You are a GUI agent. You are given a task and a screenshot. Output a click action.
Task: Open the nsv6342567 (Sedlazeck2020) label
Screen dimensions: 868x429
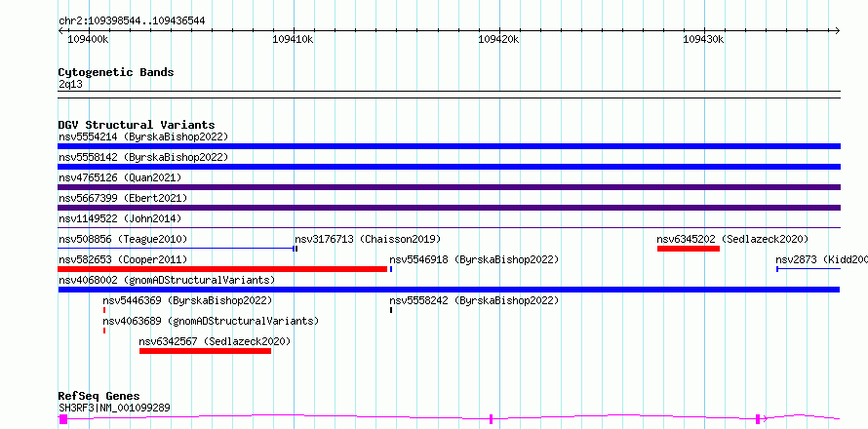(x=215, y=341)
